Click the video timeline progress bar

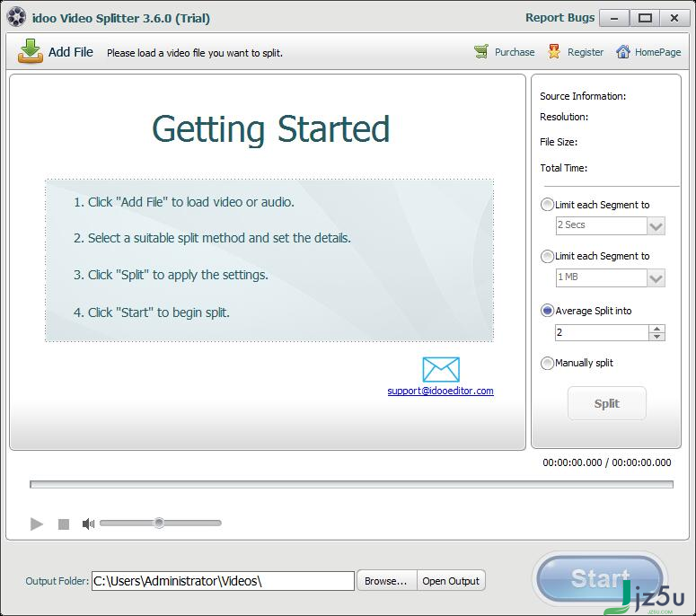tap(351, 484)
